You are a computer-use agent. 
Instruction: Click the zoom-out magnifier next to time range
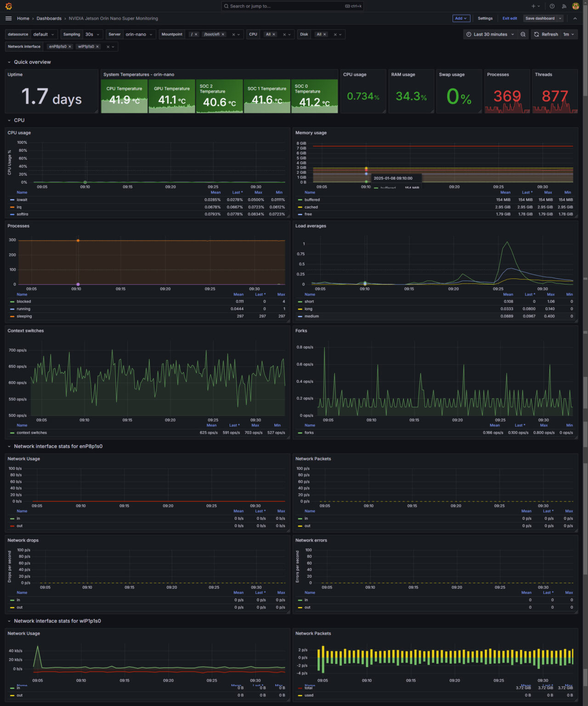(523, 34)
